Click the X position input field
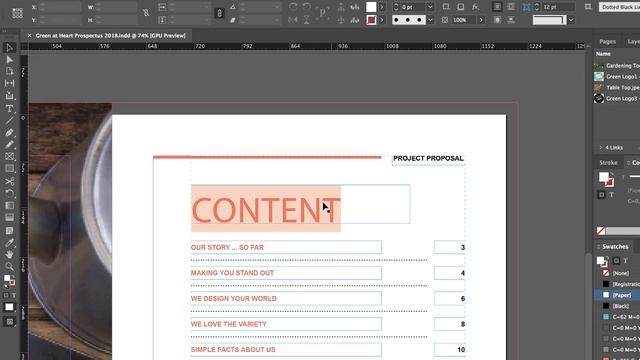The image size is (640, 360). coord(60,7)
